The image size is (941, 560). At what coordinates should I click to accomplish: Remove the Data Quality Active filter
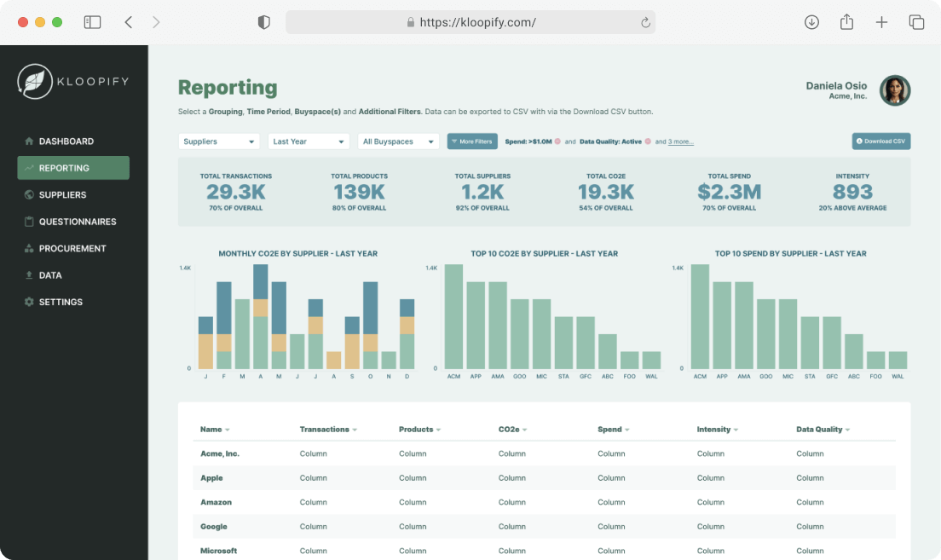coord(648,141)
